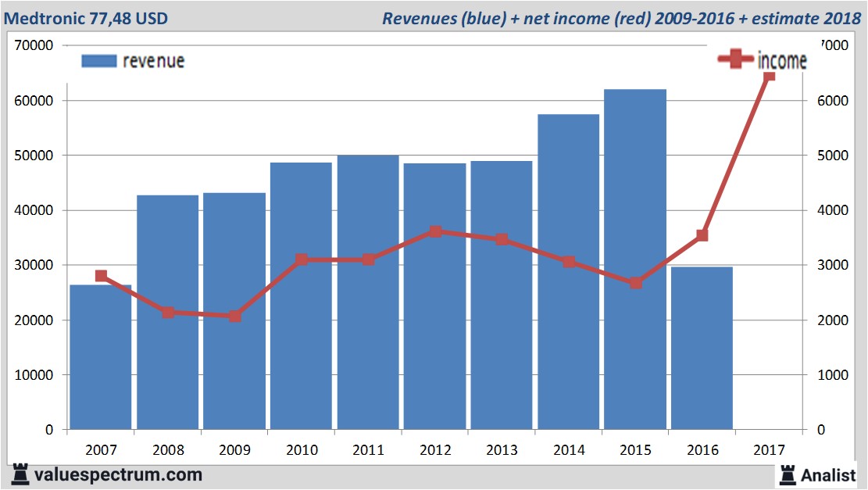868x490 pixels.
Task: Select the 2009 revenue bar
Action: coord(234,311)
